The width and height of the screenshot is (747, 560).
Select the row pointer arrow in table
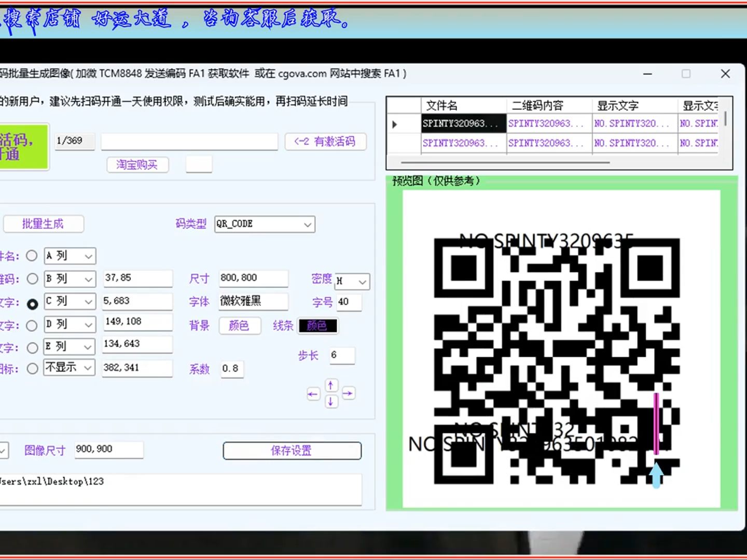(x=395, y=124)
